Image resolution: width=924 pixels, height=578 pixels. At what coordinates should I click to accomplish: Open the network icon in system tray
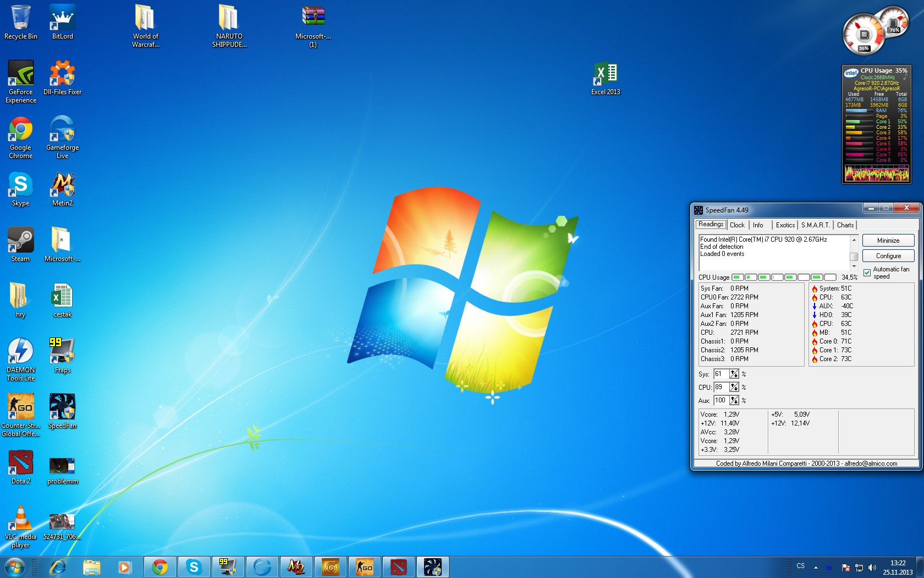pos(859,568)
